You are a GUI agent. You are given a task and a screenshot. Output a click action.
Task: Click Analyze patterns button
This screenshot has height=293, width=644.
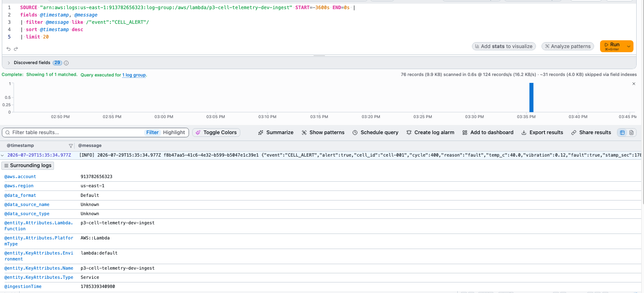567,46
